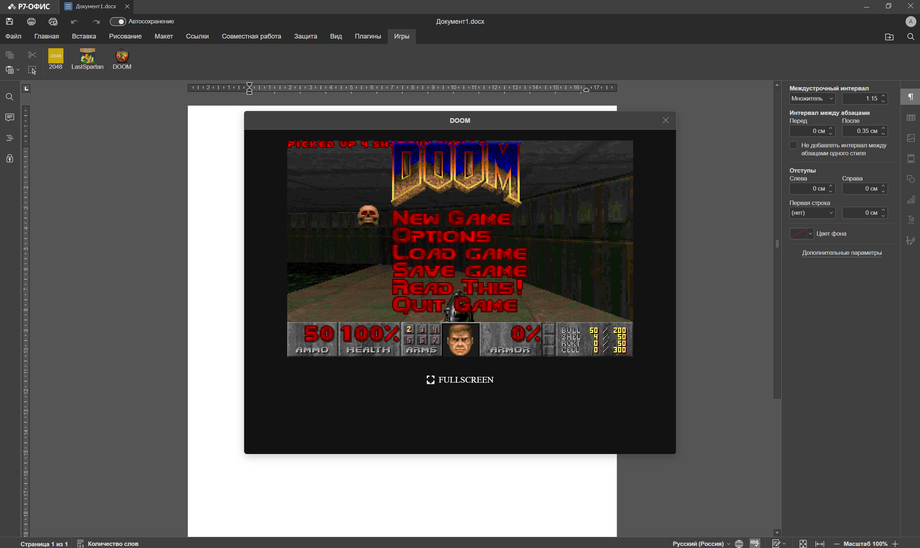
Task: Click the Save document icon
Action: pos(9,22)
